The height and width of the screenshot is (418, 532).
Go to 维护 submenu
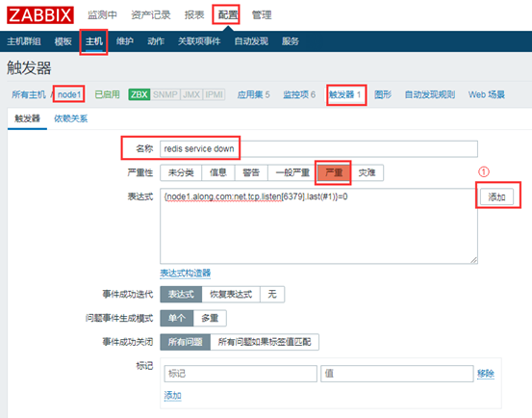coord(125,41)
